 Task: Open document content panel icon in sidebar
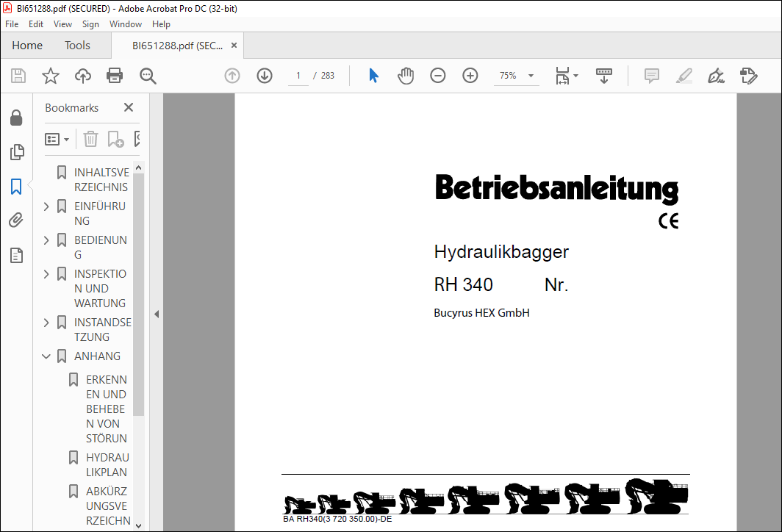16,255
